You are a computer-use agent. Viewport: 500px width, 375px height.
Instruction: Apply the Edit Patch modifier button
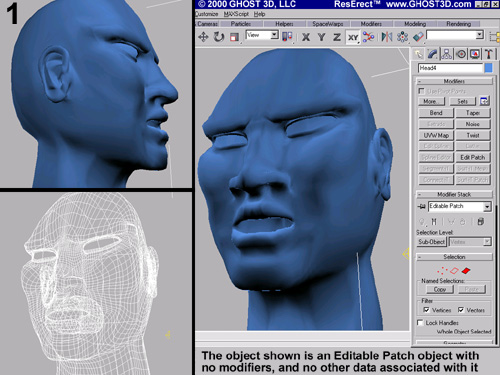coord(473,157)
